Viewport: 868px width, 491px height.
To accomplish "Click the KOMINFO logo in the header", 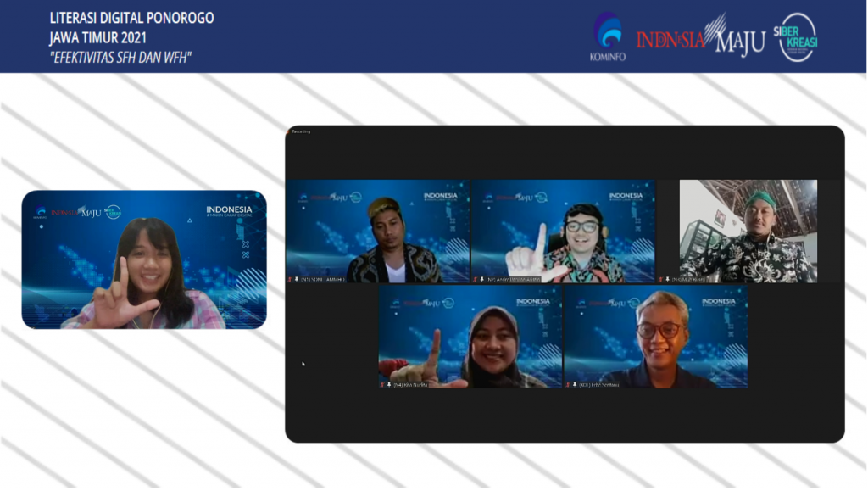I will 607,37.
